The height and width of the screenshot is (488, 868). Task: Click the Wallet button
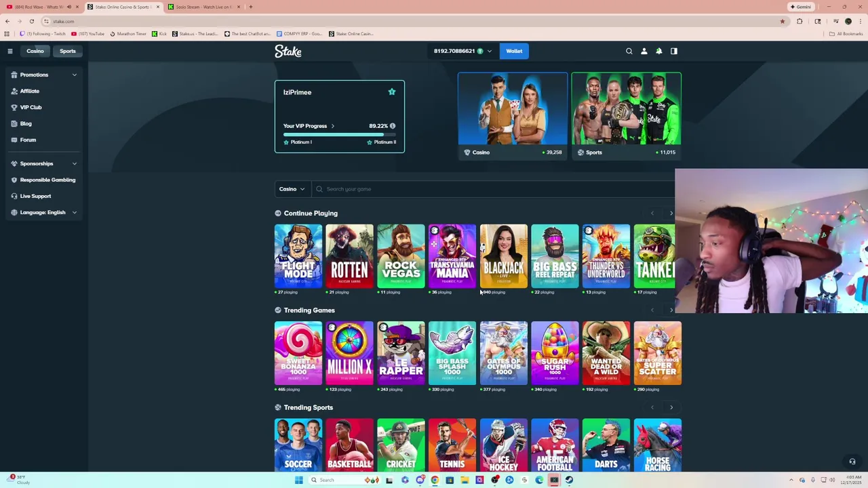pyautogui.click(x=514, y=51)
